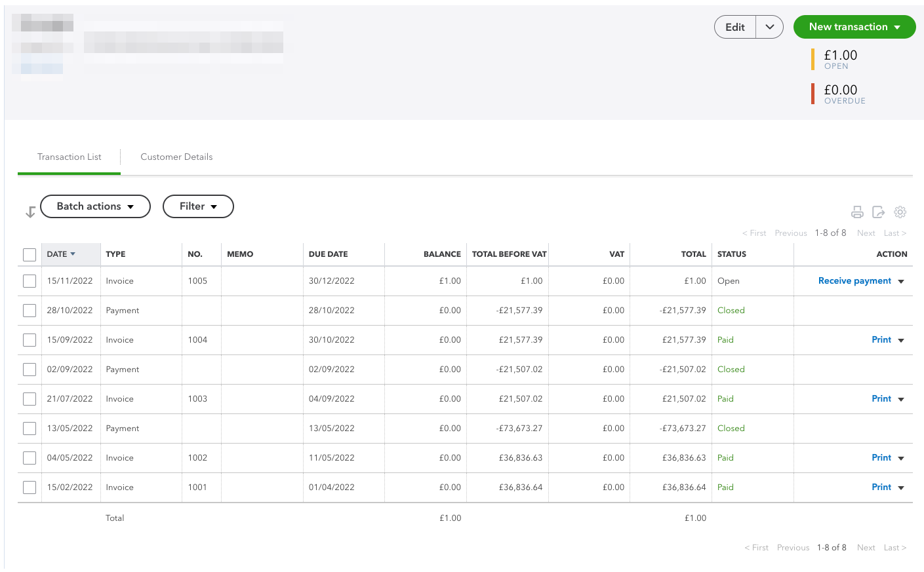924x572 pixels.
Task: Click the sort arrow icon beside Batch actions
Action: point(30,211)
